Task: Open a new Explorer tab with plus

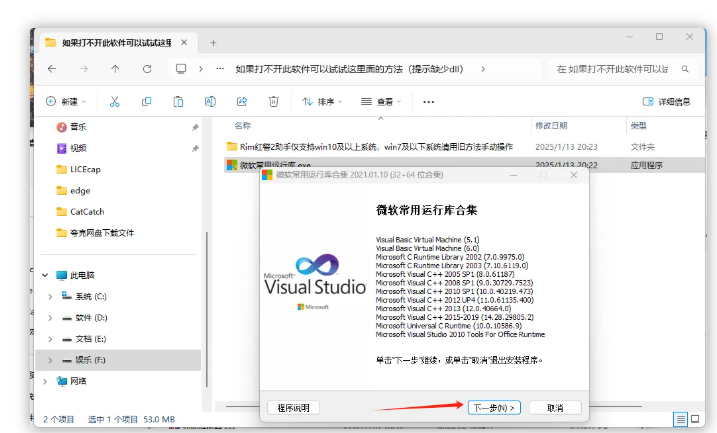Action: point(213,43)
